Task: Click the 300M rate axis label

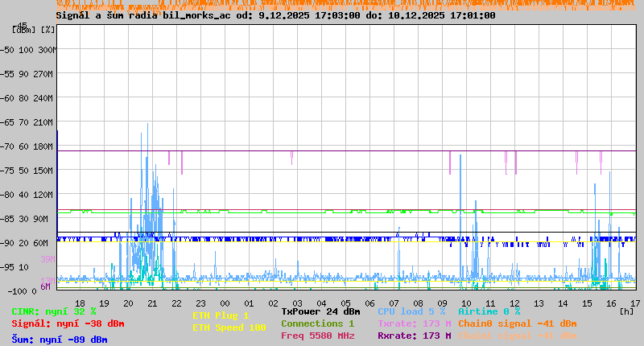Action: click(46, 50)
